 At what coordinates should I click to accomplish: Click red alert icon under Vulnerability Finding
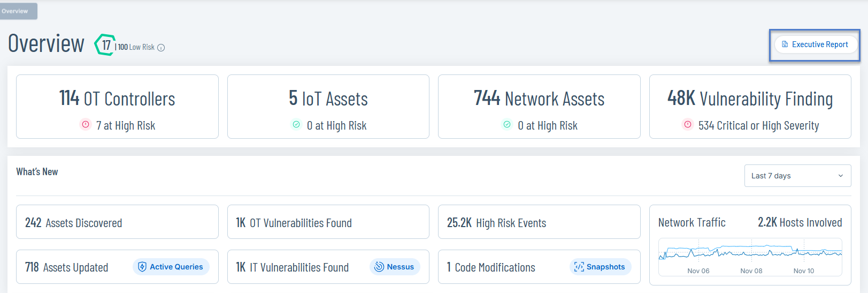click(x=688, y=124)
